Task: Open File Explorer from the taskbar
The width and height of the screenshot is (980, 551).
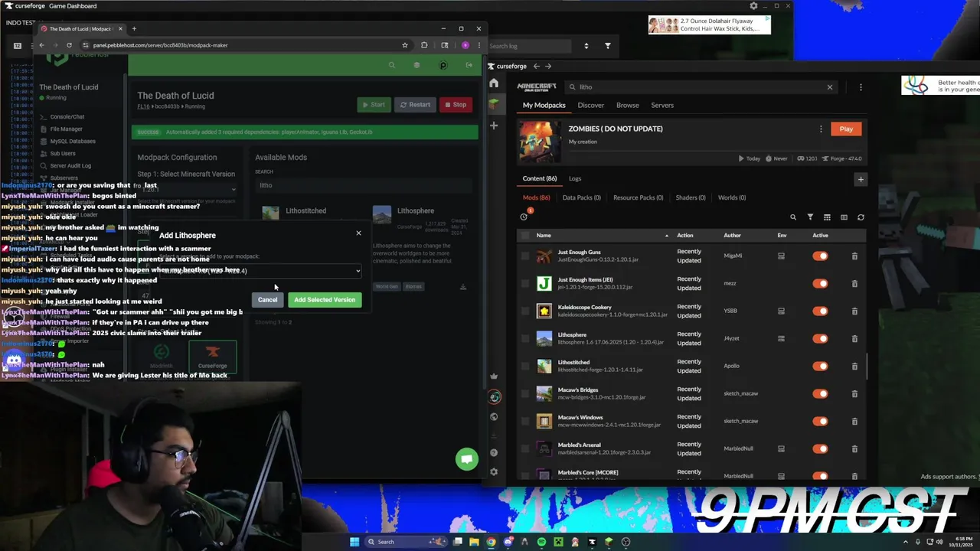Action: [474, 542]
